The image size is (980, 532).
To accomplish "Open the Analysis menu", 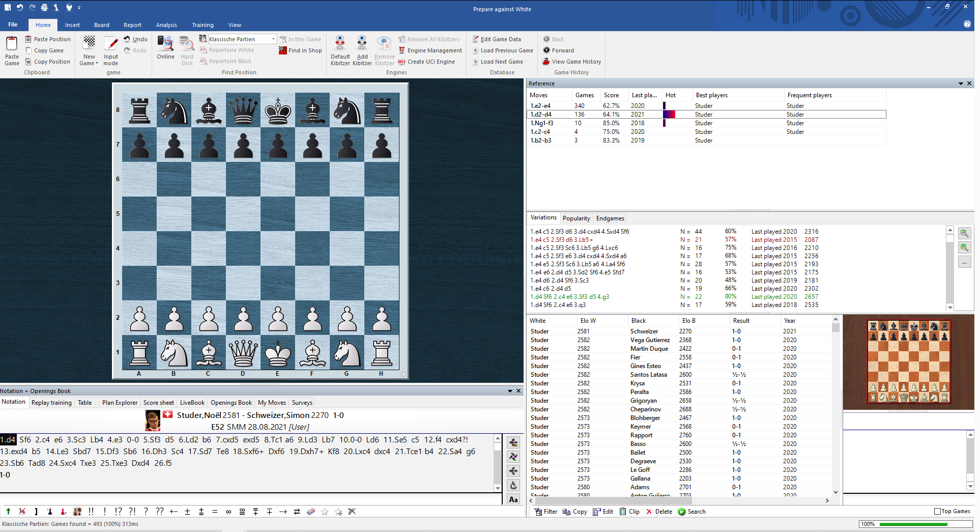I will [166, 24].
